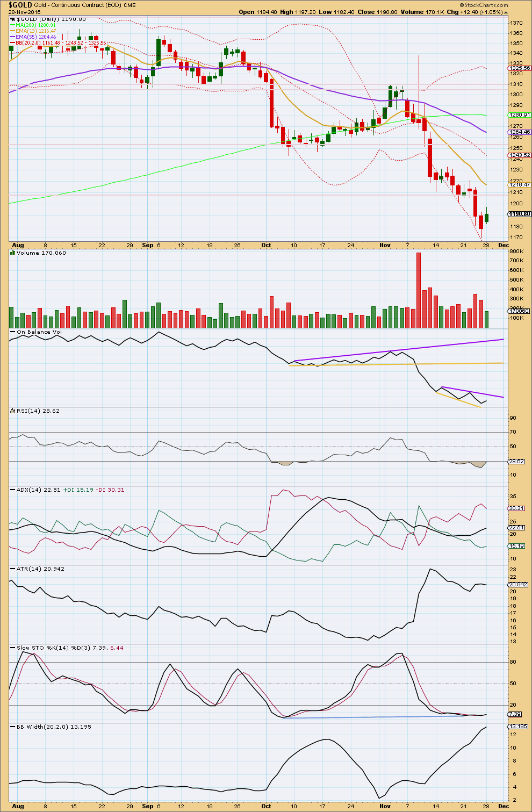
Task: Click the 1190.80 last price tag
Action: click(520, 214)
